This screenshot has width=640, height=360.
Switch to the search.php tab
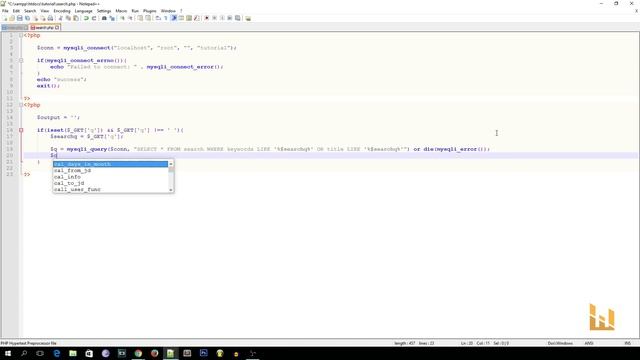coord(44,28)
